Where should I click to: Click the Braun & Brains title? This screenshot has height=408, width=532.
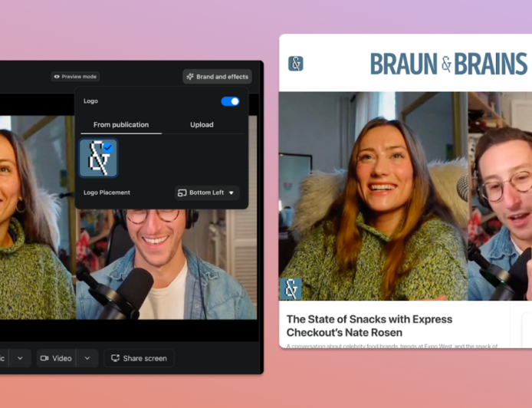448,64
